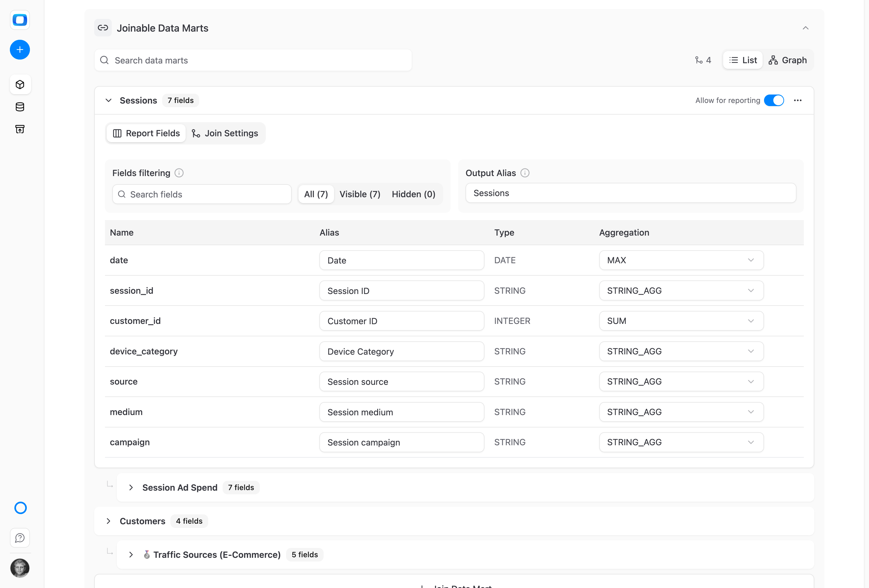Filter fields by Hidden (0)
Screen dimensions: 869x588
click(414, 194)
